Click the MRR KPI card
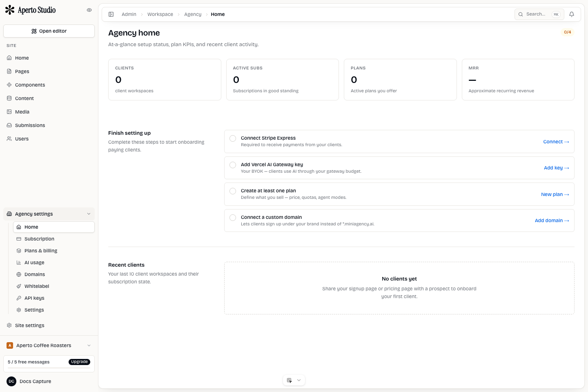The width and height of the screenshot is (588, 392). tap(518, 80)
